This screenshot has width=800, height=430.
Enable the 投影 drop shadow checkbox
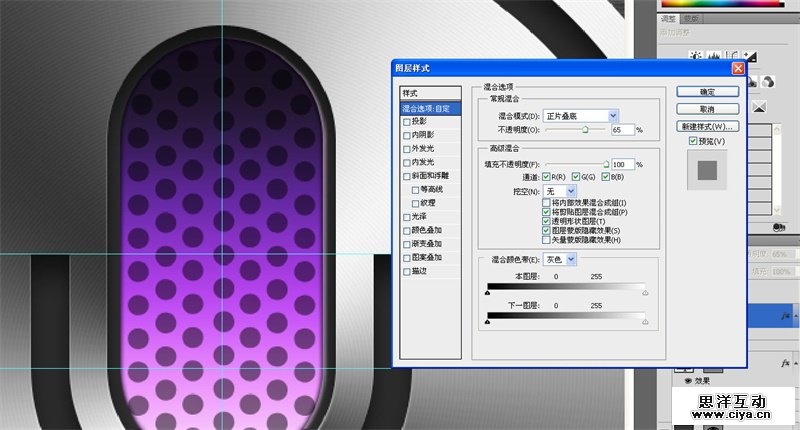(407, 122)
